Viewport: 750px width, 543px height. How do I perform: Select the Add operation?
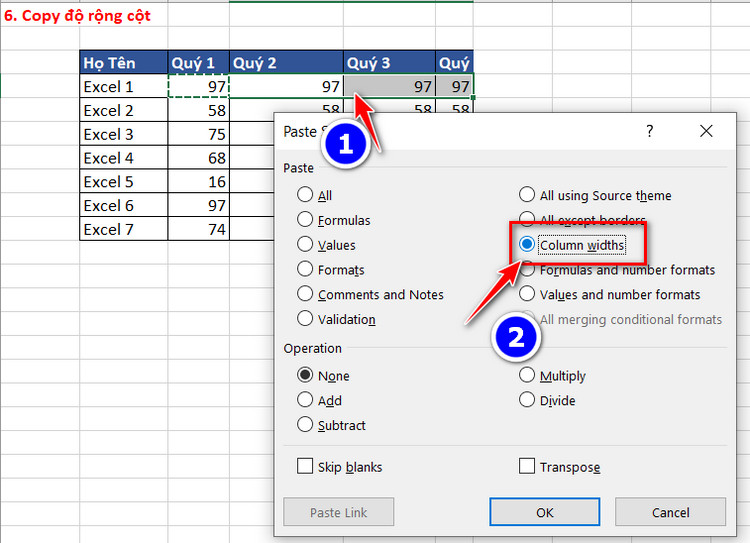(x=305, y=400)
